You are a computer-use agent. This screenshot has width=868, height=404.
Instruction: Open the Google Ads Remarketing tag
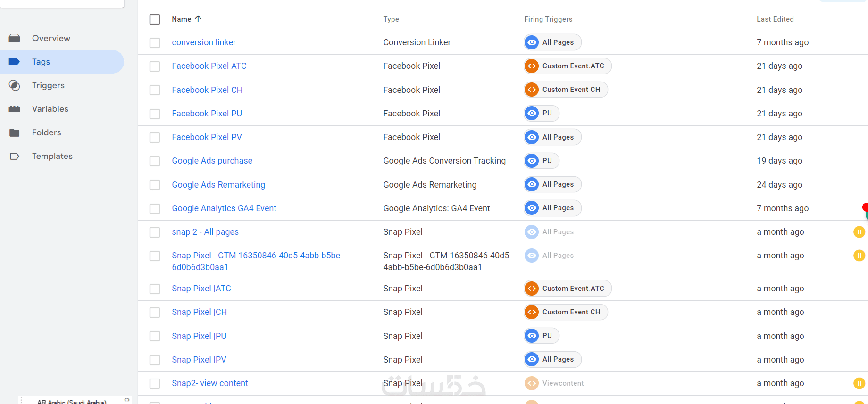218,185
